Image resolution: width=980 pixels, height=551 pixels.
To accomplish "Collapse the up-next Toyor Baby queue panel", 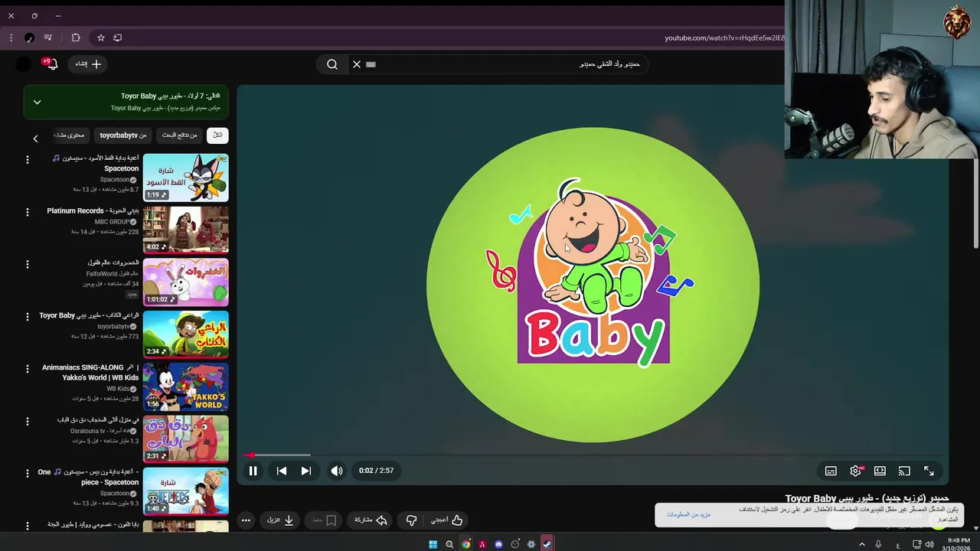I will click(37, 102).
